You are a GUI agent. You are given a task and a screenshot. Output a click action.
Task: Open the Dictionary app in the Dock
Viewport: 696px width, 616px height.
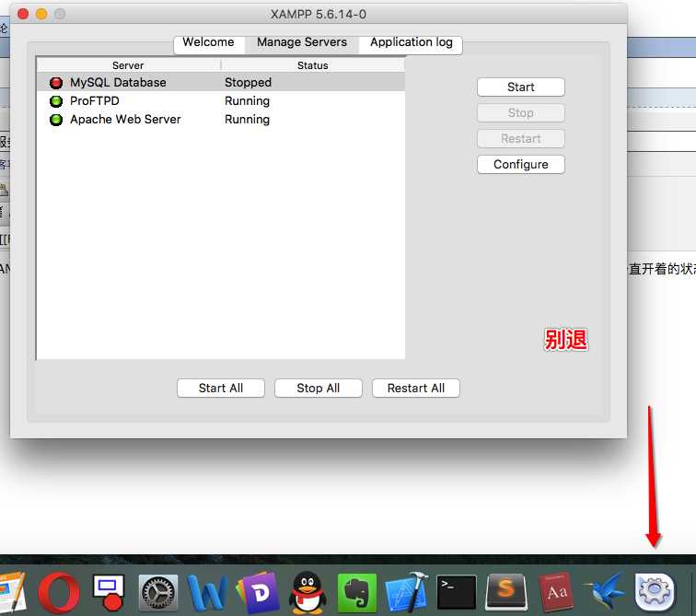(x=556, y=593)
